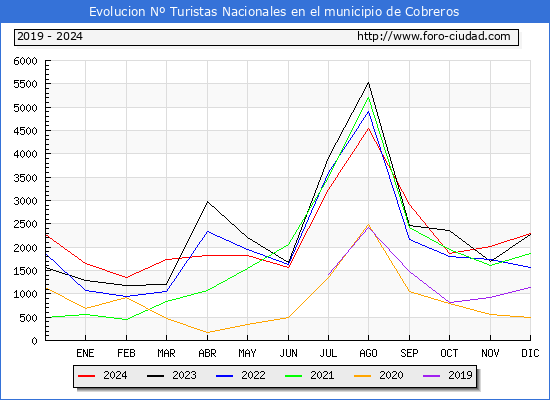Click the 2019 legend label
Viewport: 550px width, 400px height.
[x=460, y=375]
